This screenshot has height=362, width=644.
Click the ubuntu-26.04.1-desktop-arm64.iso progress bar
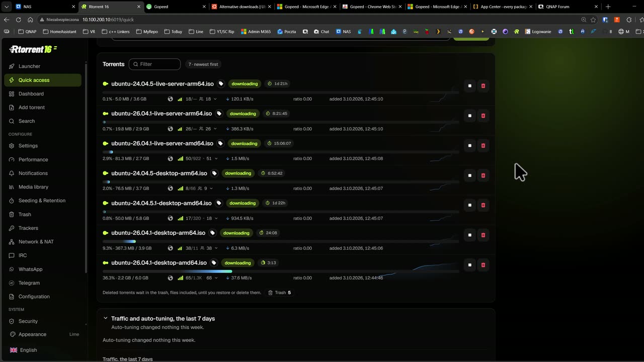pos(281,242)
